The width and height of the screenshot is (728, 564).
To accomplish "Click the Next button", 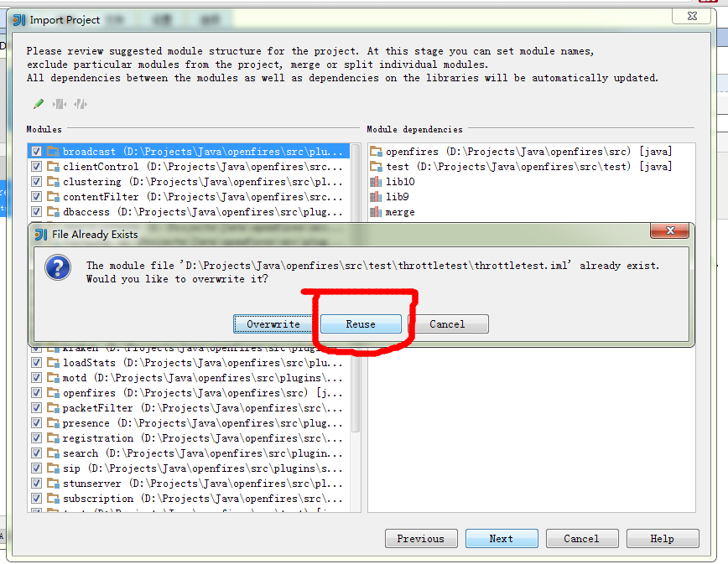I will (502, 538).
